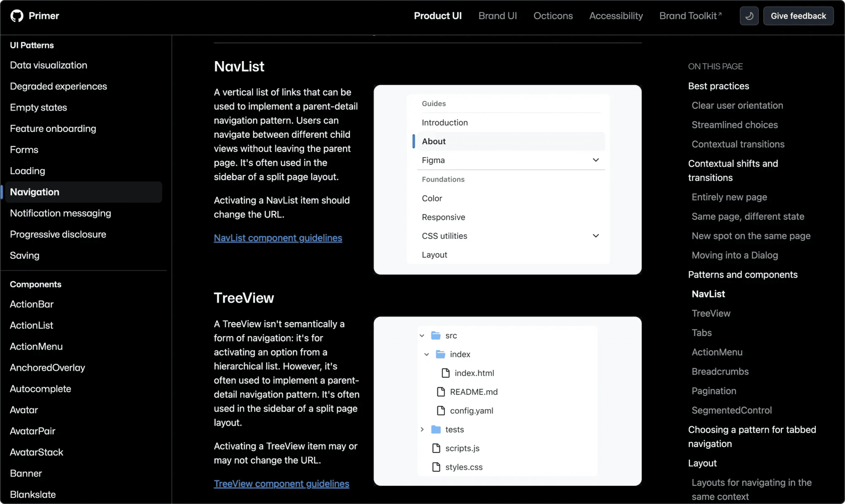The width and height of the screenshot is (845, 504).
Task: Click the scripts.js file icon
Action: pos(436,448)
